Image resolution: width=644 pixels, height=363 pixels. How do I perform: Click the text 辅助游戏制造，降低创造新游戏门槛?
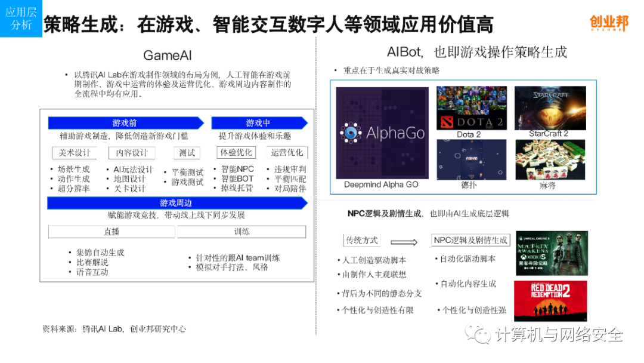(x=123, y=136)
